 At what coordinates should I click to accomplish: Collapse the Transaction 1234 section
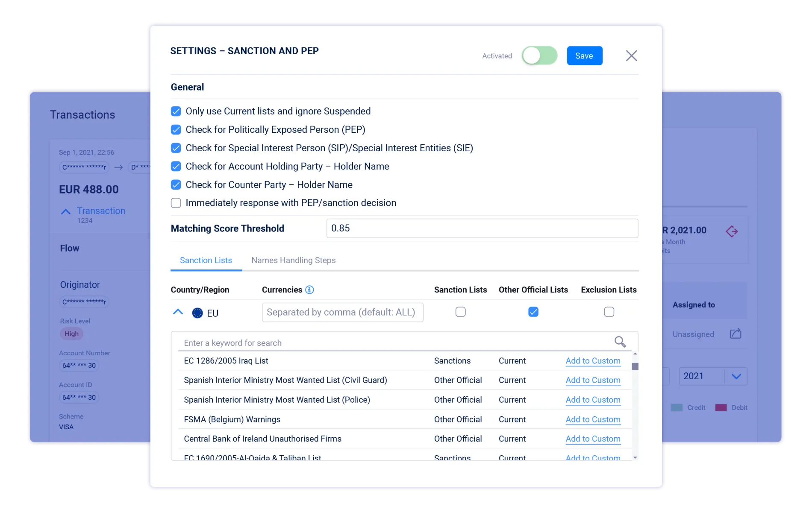coord(65,211)
